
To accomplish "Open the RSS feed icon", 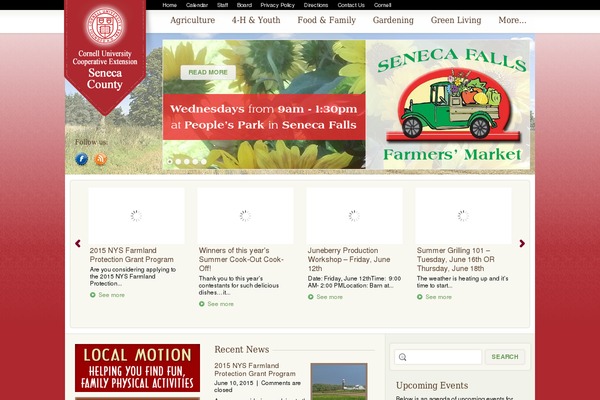I will coord(101,158).
